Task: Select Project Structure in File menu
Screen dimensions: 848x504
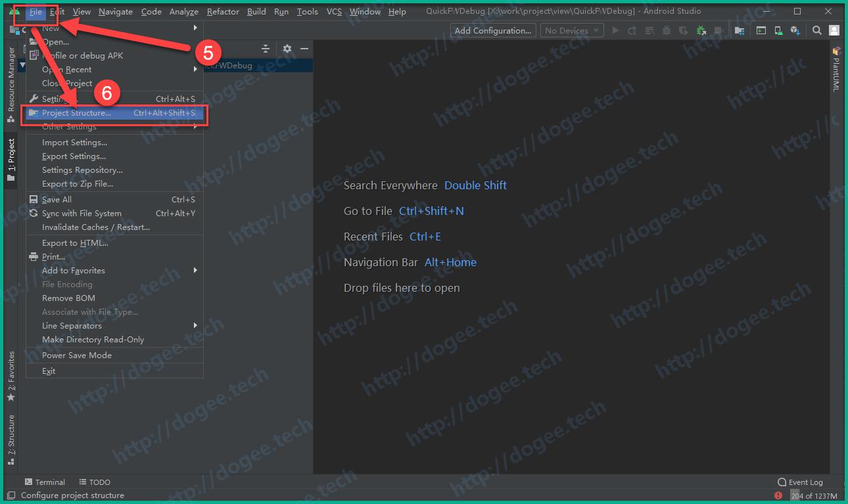Action: click(x=114, y=113)
